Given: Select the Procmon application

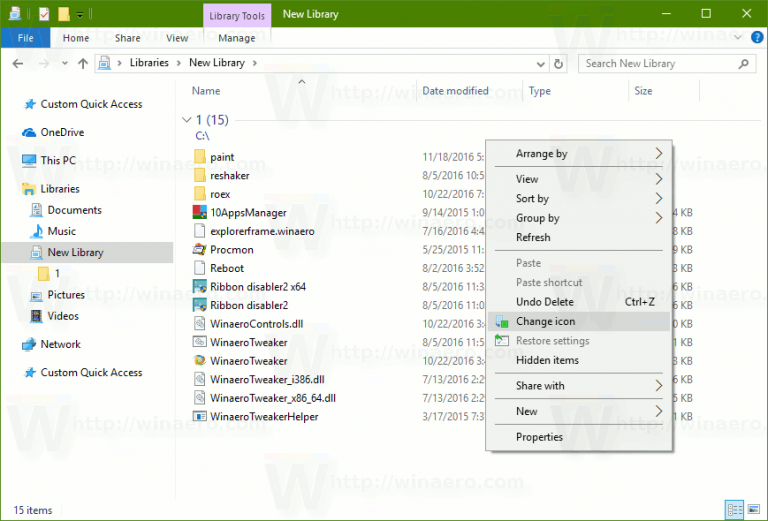Looking at the screenshot, I should [x=223, y=250].
